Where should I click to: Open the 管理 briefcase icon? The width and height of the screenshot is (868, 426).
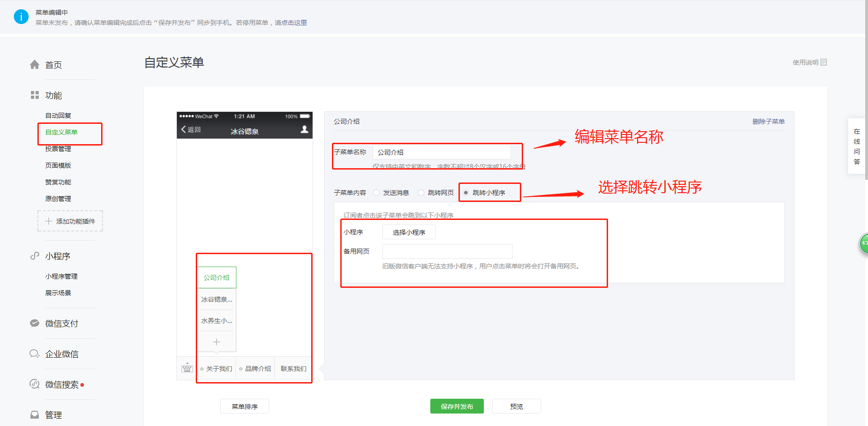point(35,414)
